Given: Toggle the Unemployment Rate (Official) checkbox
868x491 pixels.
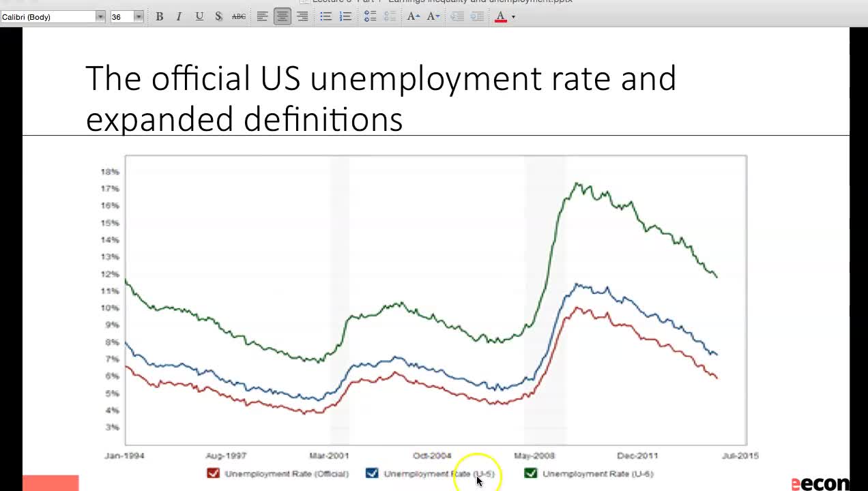Looking at the screenshot, I should (214, 473).
